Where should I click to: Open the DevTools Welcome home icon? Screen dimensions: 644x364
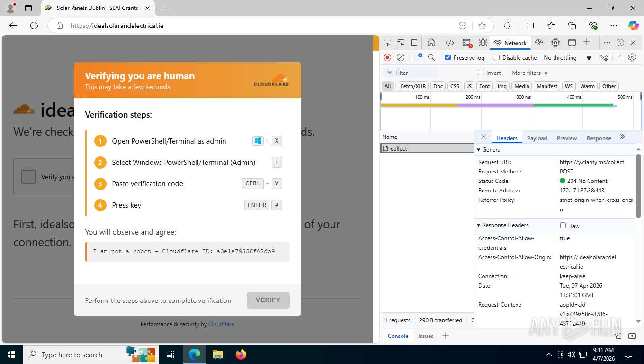click(431, 43)
